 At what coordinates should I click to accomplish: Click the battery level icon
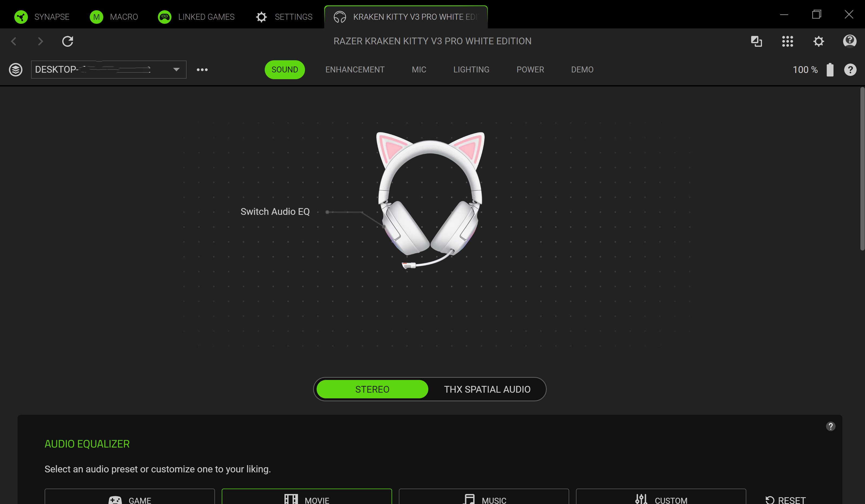tap(830, 70)
